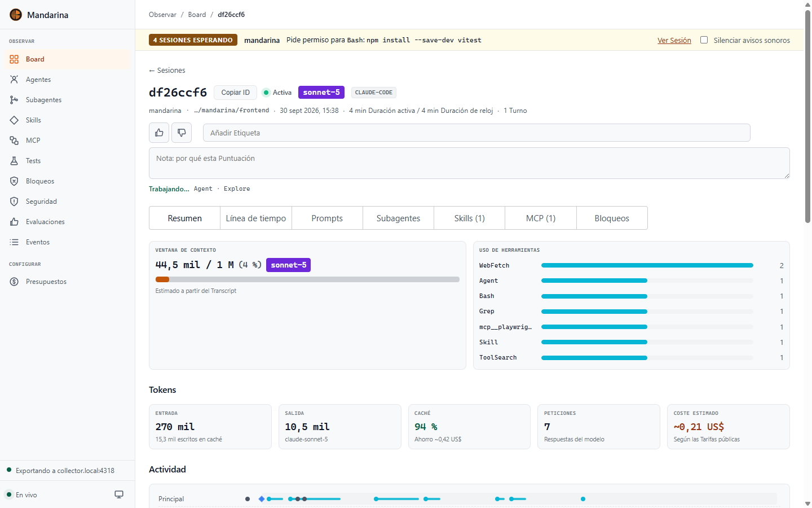Click the thumbs up rating icon
Viewport: 812px width, 508px height.
[159, 133]
